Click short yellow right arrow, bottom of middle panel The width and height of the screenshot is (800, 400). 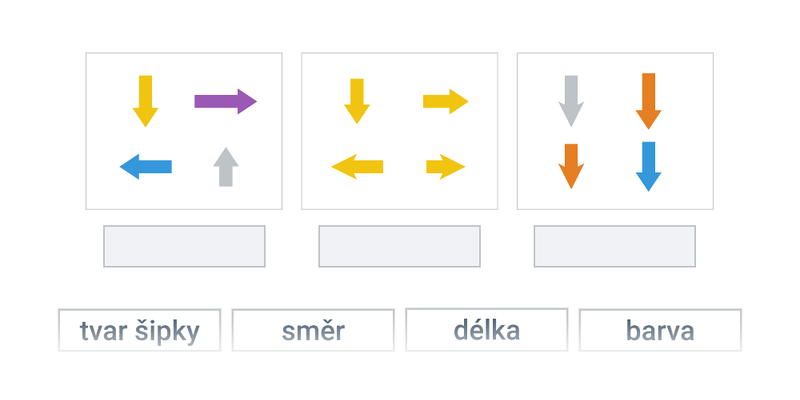click(446, 167)
